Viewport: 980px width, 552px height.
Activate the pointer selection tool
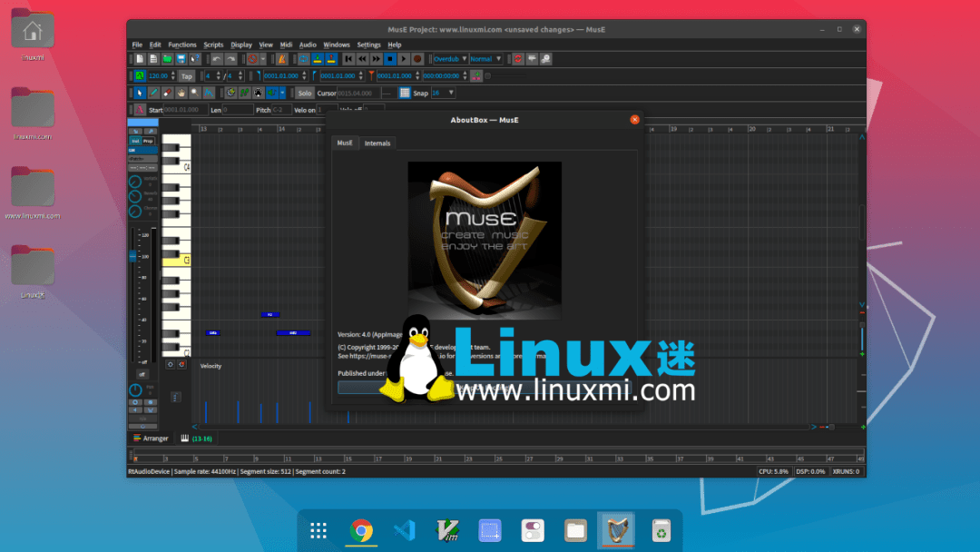pos(140,93)
